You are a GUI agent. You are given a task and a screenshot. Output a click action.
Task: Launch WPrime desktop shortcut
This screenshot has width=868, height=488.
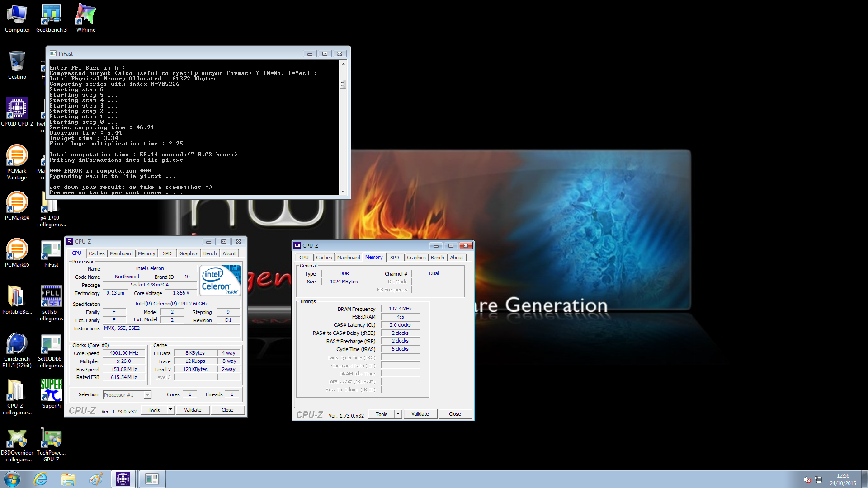point(86,19)
